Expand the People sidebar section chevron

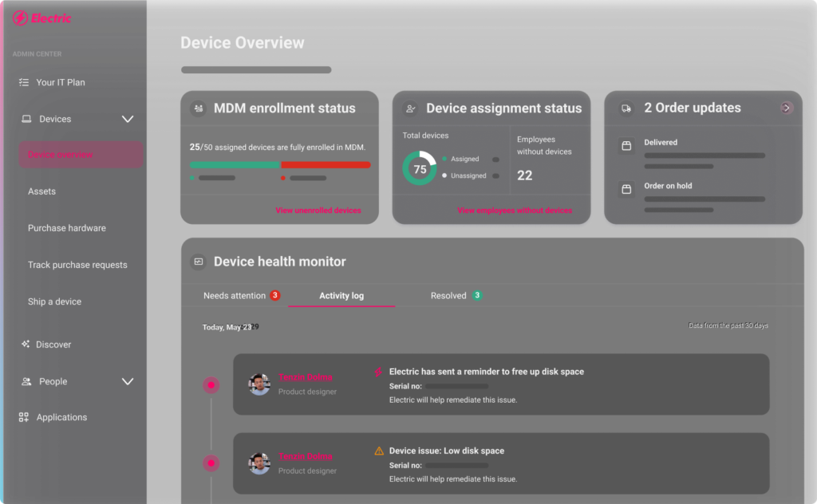click(x=127, y=381)
